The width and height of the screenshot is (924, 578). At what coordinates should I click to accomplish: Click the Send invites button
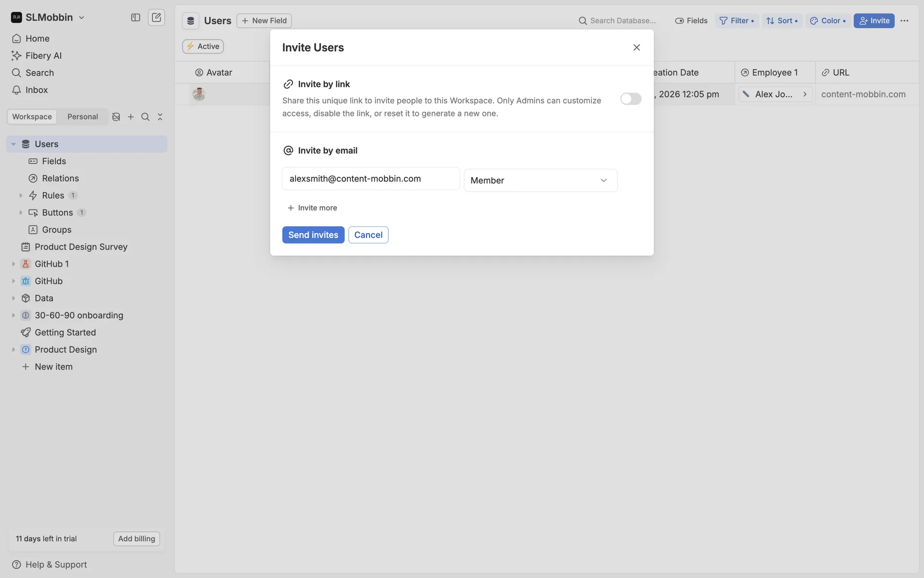coord(313,235)
